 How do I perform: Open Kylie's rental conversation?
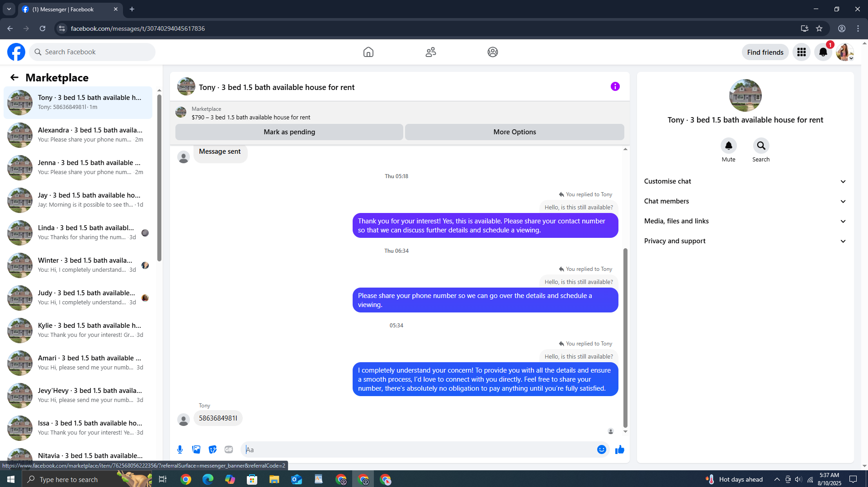click(78, 330)
